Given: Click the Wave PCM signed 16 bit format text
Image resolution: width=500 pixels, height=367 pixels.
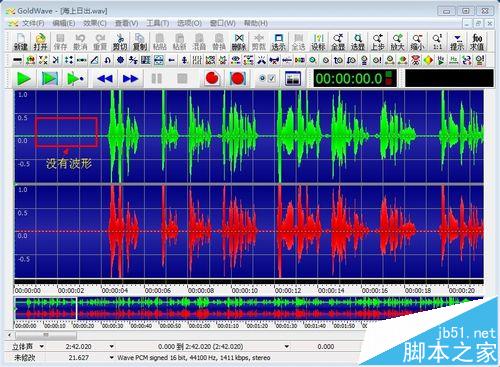Looking at the screenshot, I should click(x=194, y=358).
